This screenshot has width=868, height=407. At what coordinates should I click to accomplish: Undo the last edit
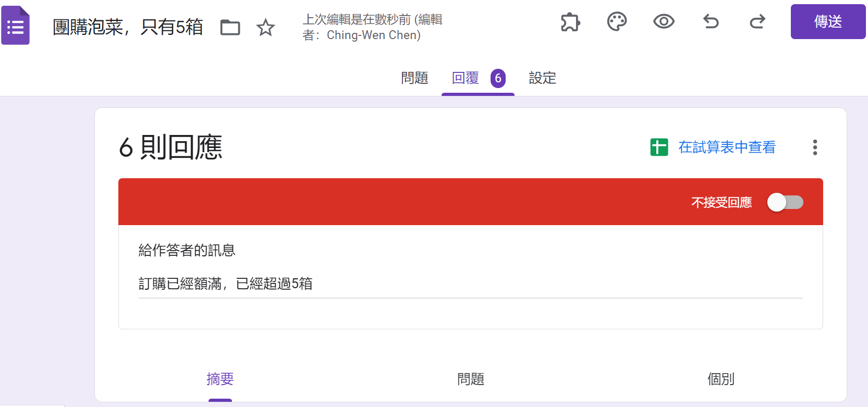click(x=711, y=22)
